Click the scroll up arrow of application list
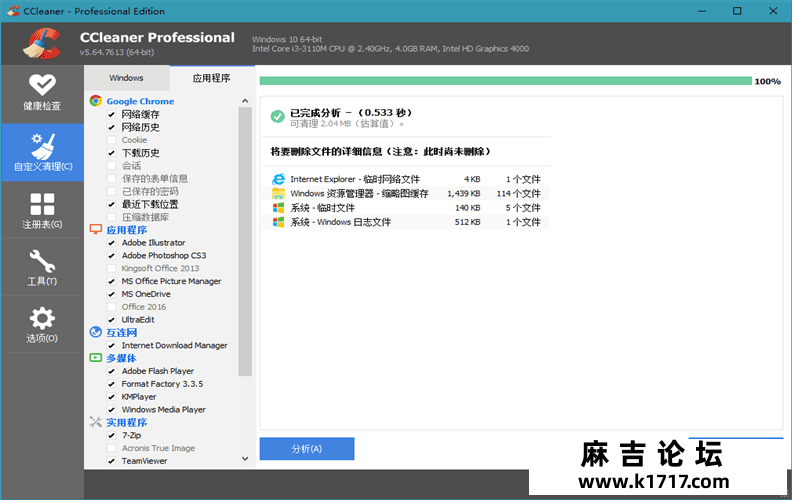The image size is (792, 500). 245,101
